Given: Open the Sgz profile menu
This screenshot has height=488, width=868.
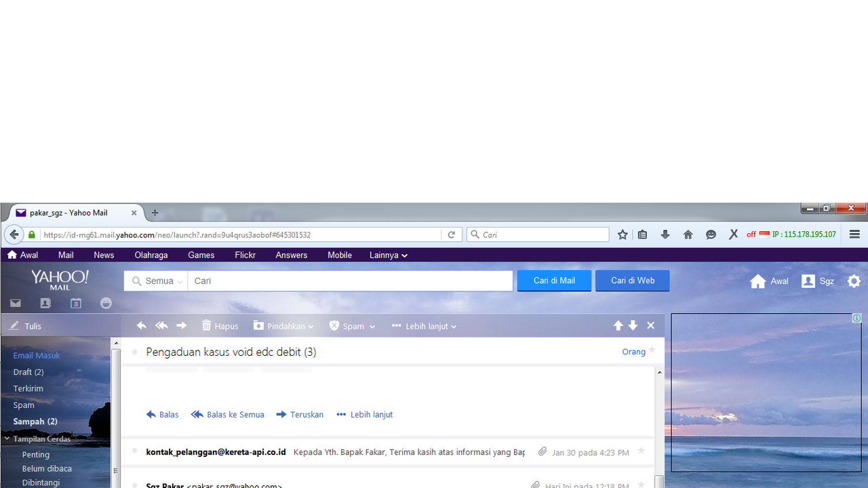Looking at the screenshot, I should (817, 281).
